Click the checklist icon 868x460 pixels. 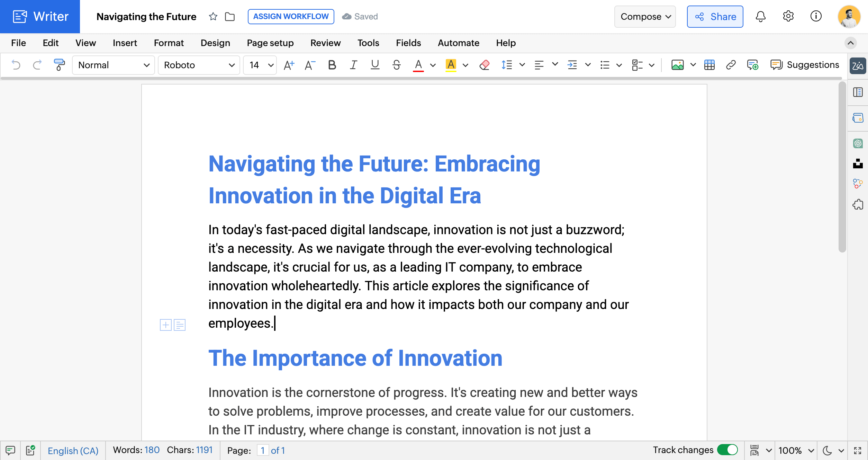[637, 65]
